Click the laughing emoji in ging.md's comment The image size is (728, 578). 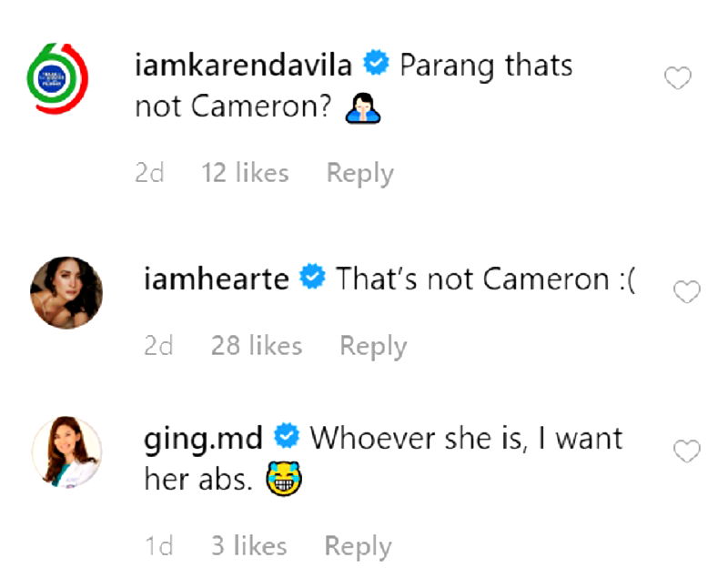click(x=284, y=479)
